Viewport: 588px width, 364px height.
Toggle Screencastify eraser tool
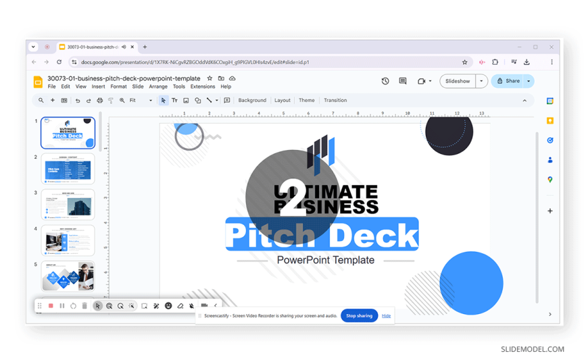(x=180, y=306)
